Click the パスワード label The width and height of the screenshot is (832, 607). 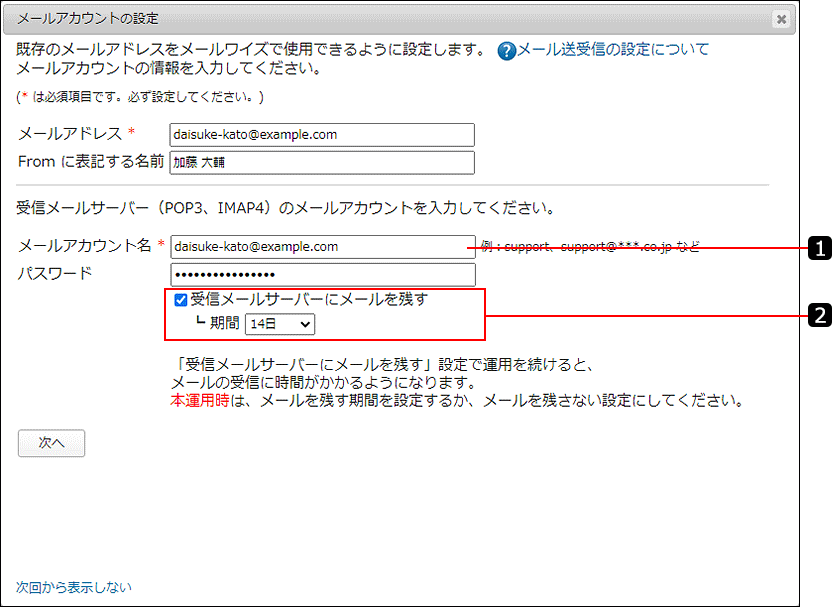(x=55, y=274)
